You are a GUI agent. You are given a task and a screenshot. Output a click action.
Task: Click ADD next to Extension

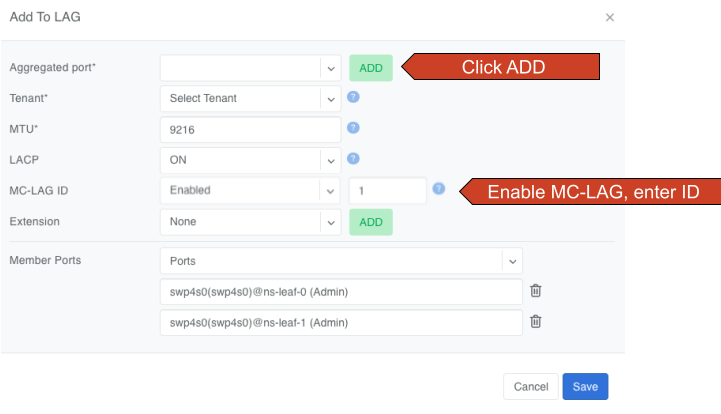coord(371,221)
